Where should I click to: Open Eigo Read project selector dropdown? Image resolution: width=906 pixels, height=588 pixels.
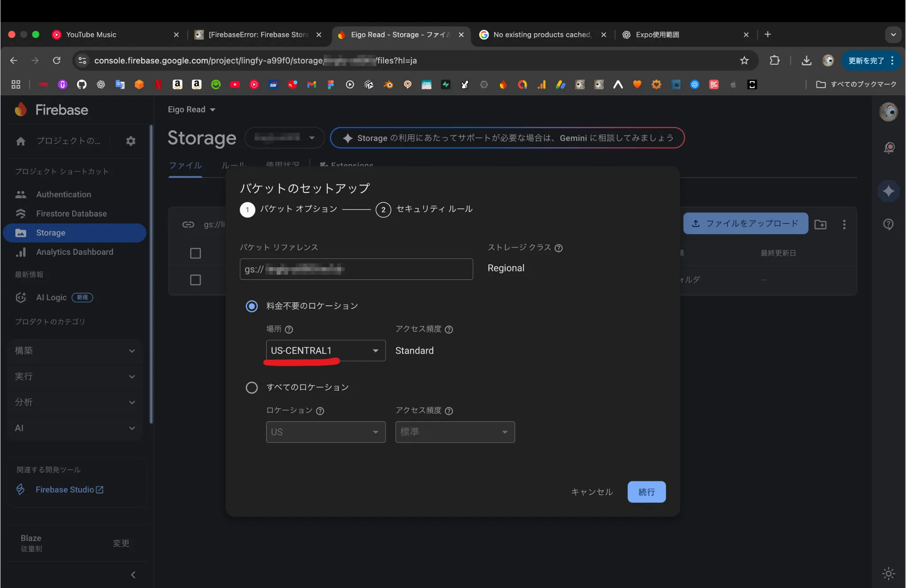point(191,109)
